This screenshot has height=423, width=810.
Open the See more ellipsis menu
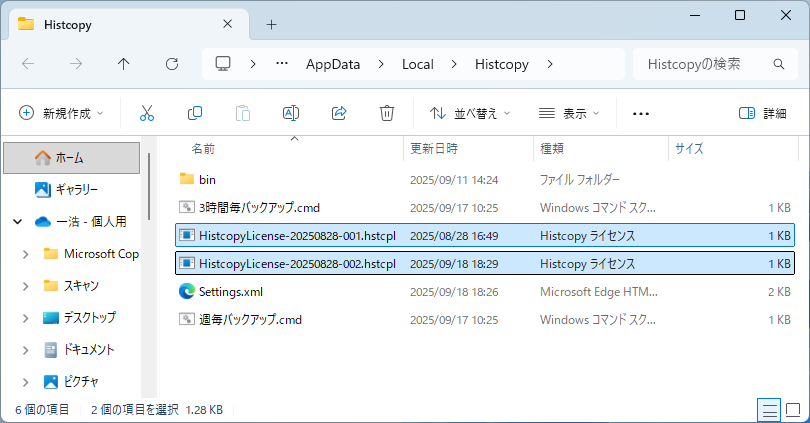click(x=641, y=113)
